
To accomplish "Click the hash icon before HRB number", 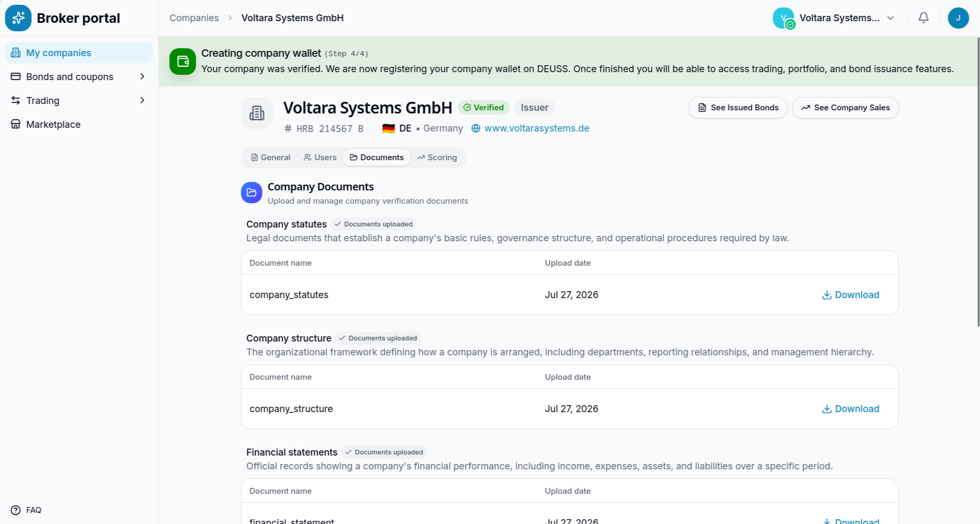I will point(288,128).
